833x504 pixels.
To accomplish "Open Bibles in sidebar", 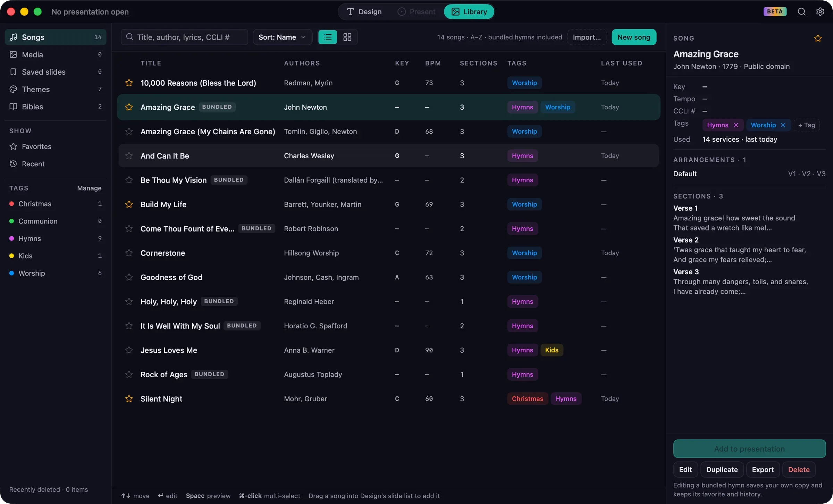I will (x=56, y=107).
